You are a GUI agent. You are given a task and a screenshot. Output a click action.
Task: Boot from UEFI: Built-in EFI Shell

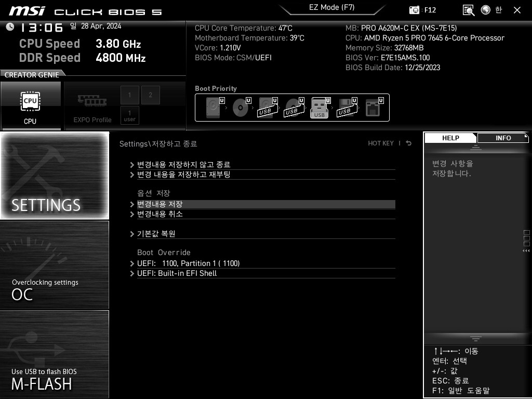point(177,273)
